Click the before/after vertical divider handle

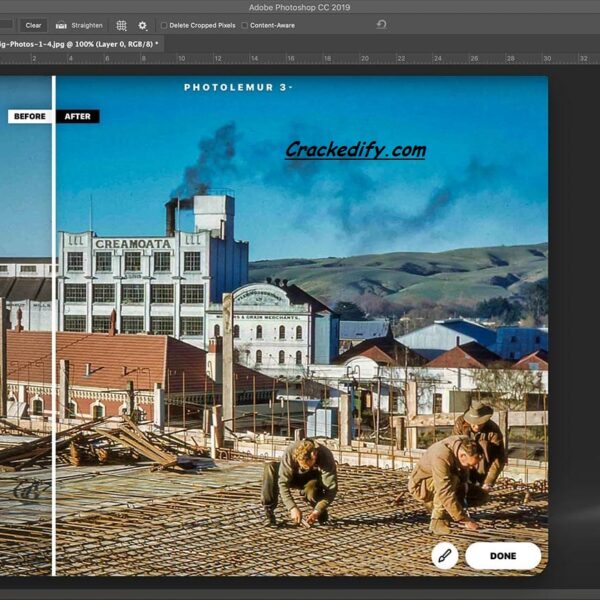[54, 325]
